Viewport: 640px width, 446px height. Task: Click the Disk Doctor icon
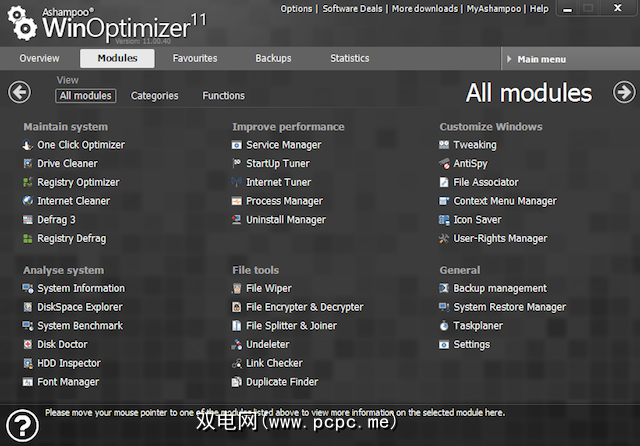pos(27,345)
